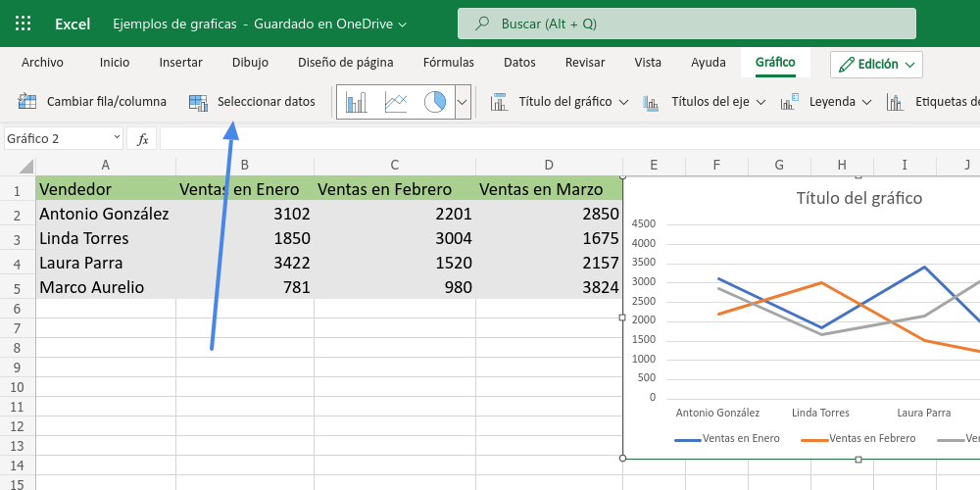Click the Edición mode button
Screen dimensions: 980x490
[x=876, y=65]
